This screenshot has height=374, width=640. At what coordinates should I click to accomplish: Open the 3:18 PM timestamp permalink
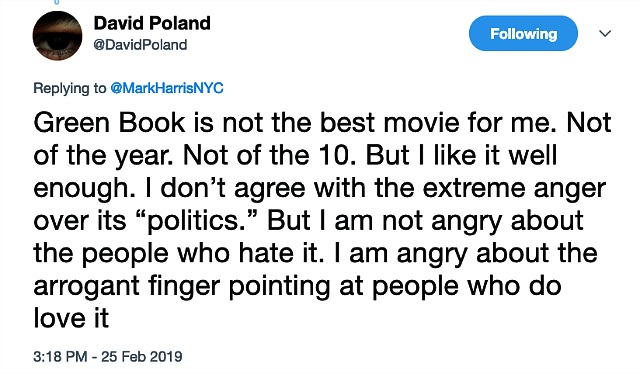tap(60, 356)
